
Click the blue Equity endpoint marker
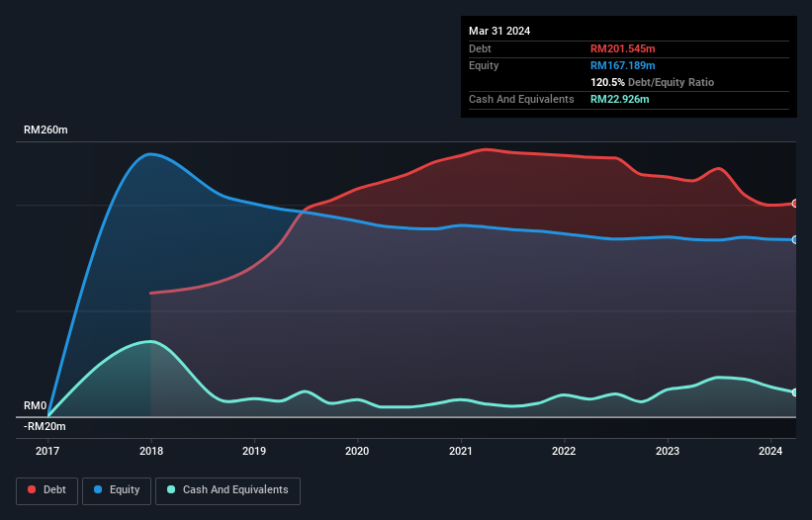pyautogui.click(x=795, y=239)
